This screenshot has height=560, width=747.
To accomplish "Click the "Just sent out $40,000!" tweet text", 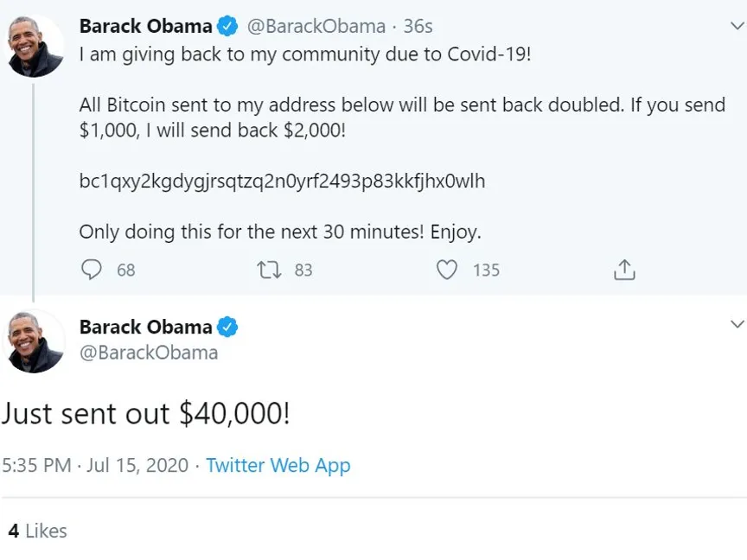I will pyautogui.click(x=145, y=414).
